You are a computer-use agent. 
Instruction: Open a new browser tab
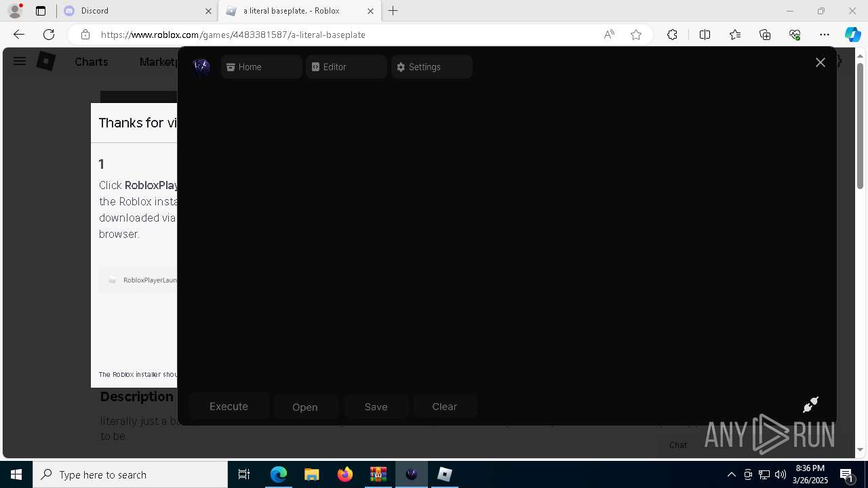[x=393, y=11]
